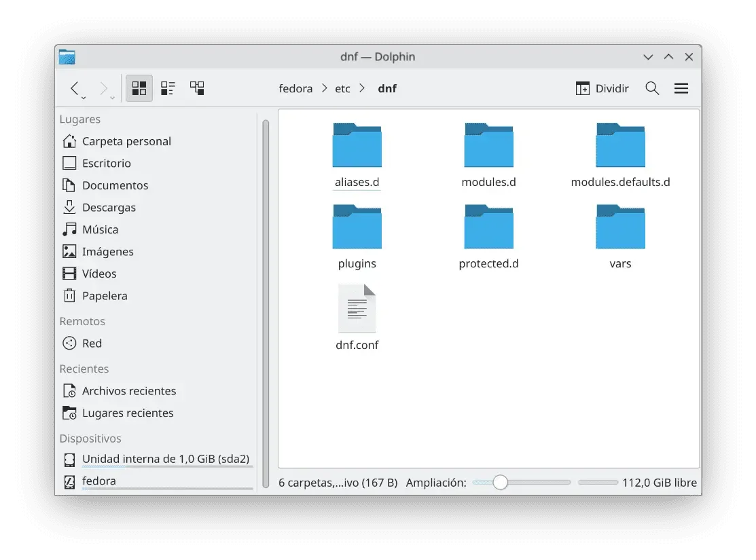Image resolution: width=756 pixels, height=560 pixels.
Task: Expand chevron between fedora and etc
Action: click(325, 89)
